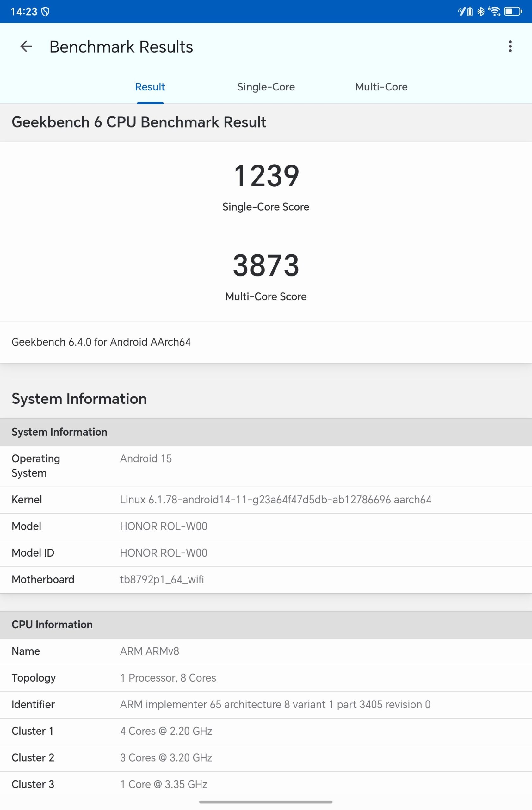
Task: Select the ARM ARMv8 CPU name value
Action: coord(150,651)
